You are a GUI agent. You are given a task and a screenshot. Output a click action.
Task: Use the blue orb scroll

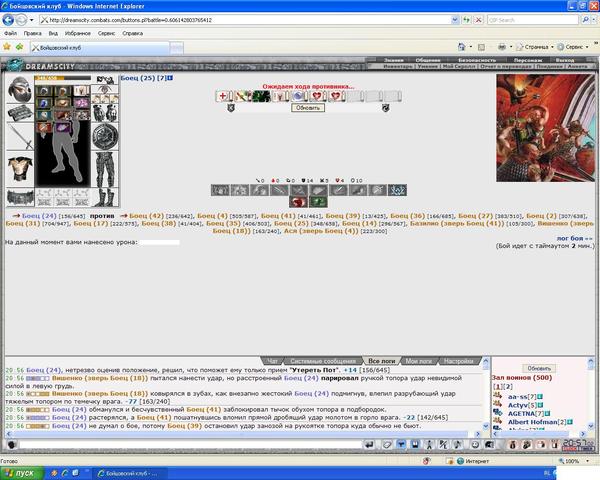(x=299, y=96)
